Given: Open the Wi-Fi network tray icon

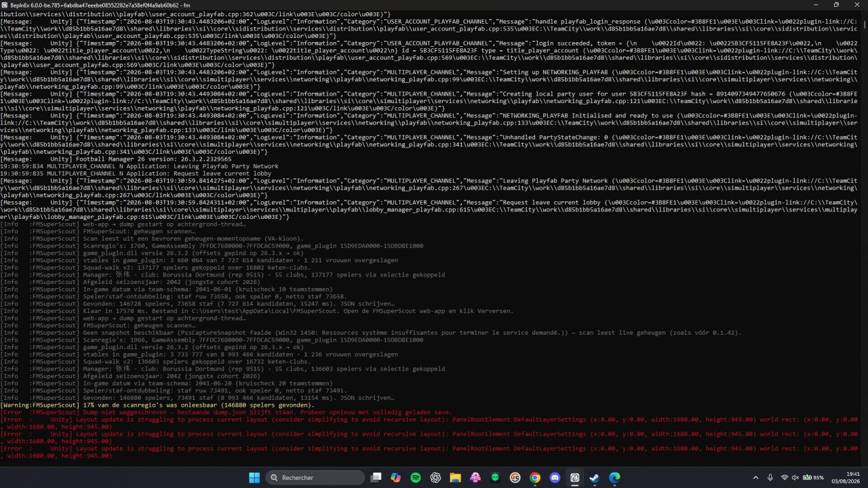Looking at the screenshot, I should tap(785, 477).
